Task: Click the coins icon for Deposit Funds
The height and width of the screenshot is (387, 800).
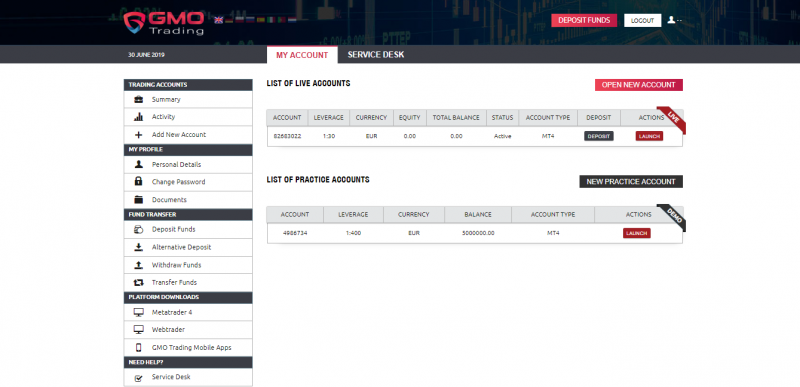Action: click(138, 229)
